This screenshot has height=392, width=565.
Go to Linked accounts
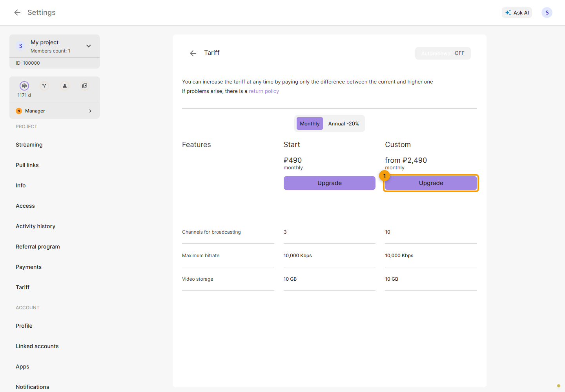pos(37,346)
